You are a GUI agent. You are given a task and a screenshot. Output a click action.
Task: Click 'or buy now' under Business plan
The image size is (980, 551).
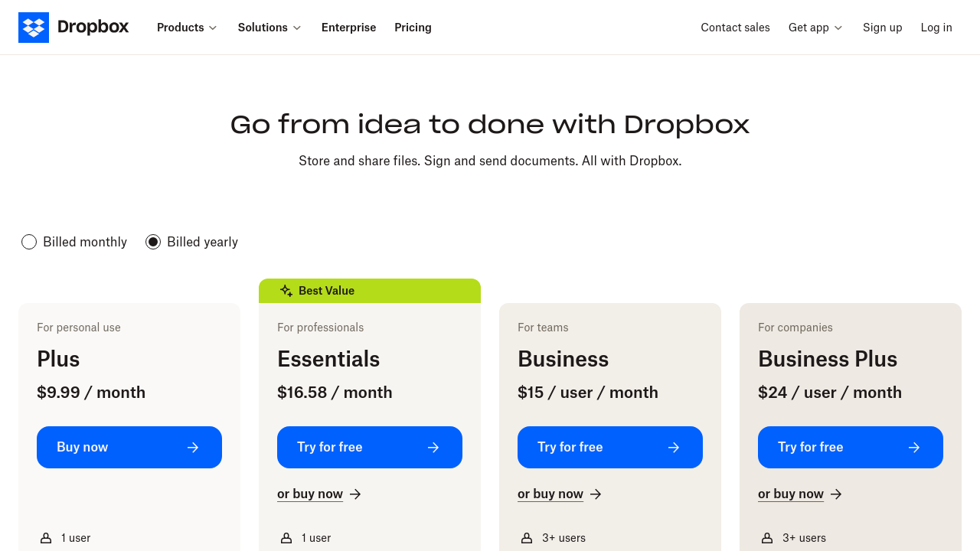click(x=550, y=494)
